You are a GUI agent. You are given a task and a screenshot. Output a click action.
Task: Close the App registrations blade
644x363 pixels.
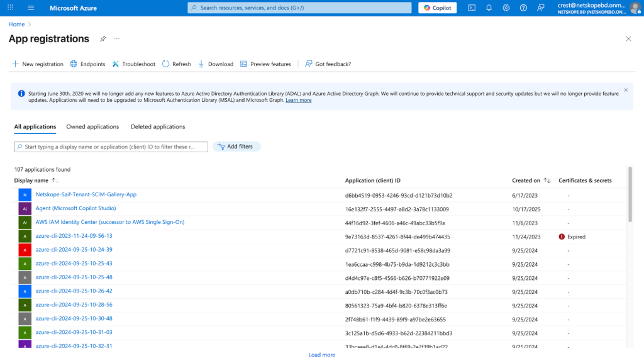click(x=628, y=39)
